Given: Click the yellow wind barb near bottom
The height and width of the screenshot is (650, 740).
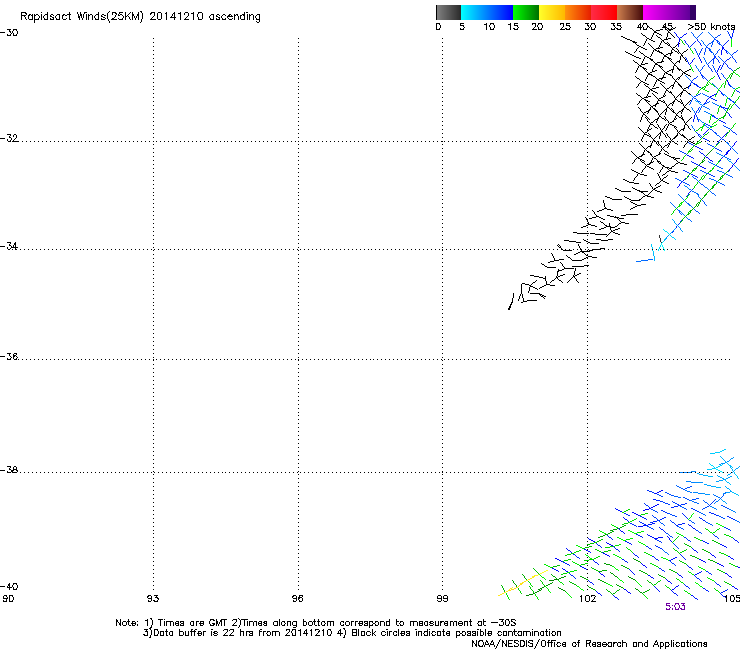Looking at the screenshot, I should [523, 583].
